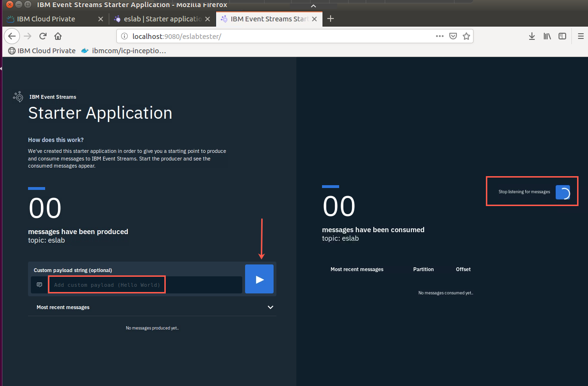The width and height of the screenshot is (588, 386).
Task: Open Firefox hamburger menu
Action: tap(580, 36)
